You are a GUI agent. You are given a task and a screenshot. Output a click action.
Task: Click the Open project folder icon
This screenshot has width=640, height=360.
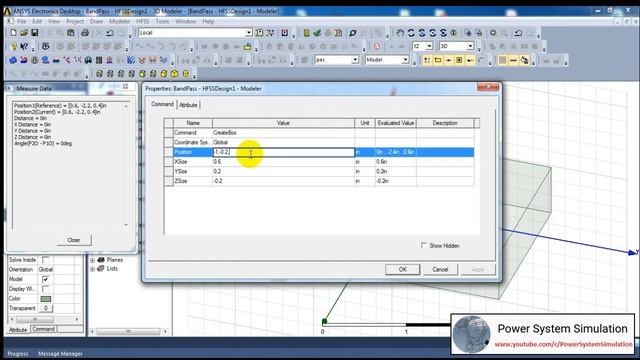pos(24,33)
